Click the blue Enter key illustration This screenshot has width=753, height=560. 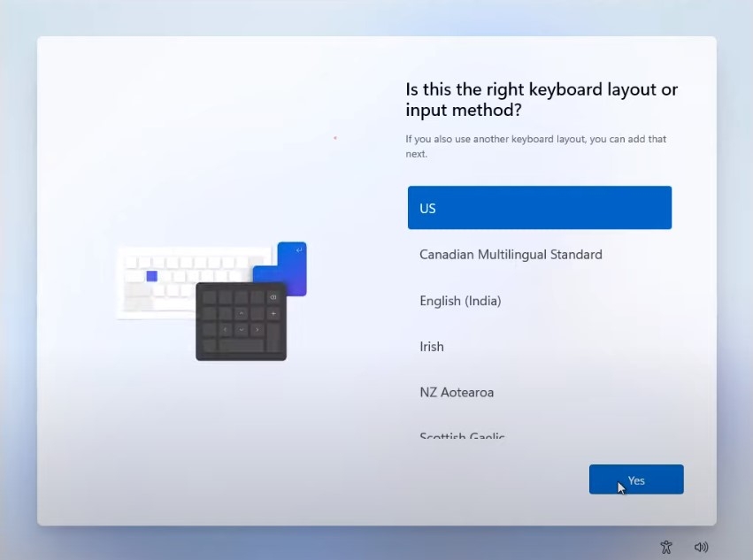coord(292,265)
